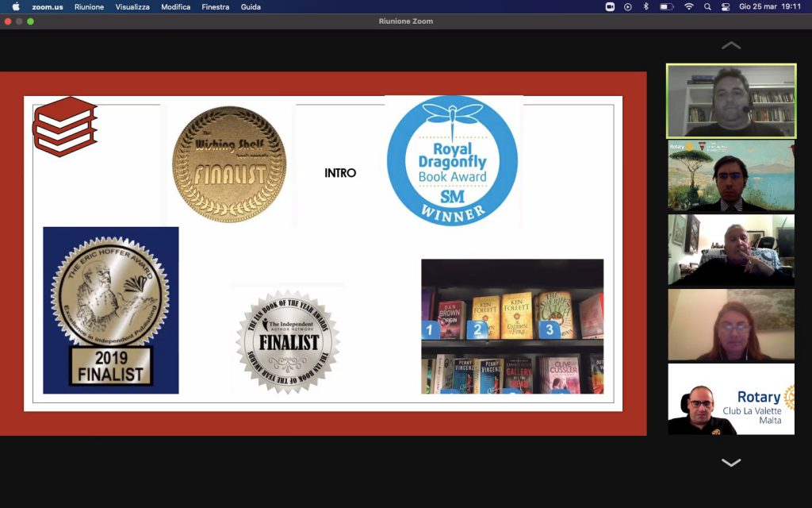The image size is (812, 508).
Task: Make the Riunione Zoom window full screen
Action: click(31, 21)
